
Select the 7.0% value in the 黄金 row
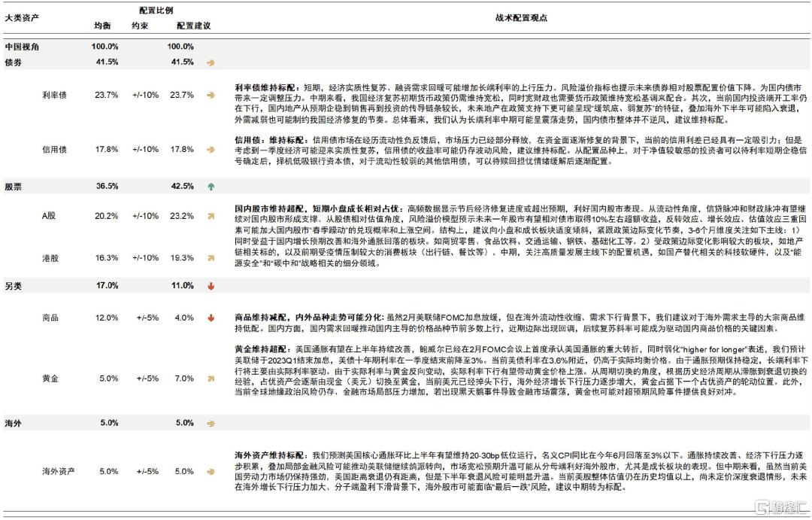pos(184,379)
